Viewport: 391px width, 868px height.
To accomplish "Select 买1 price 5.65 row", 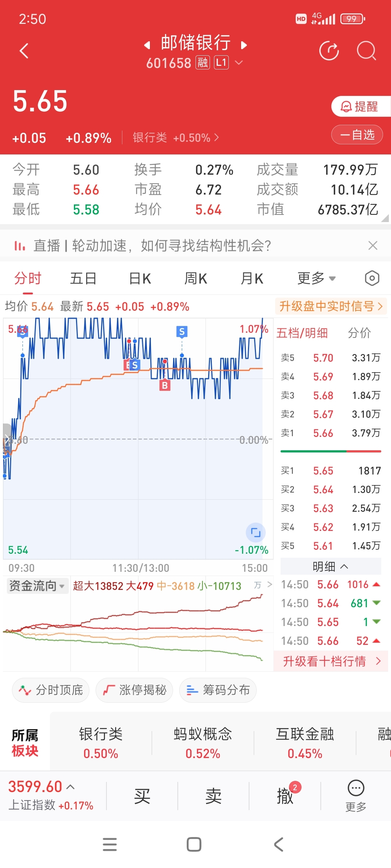I will tap(331, 471).
